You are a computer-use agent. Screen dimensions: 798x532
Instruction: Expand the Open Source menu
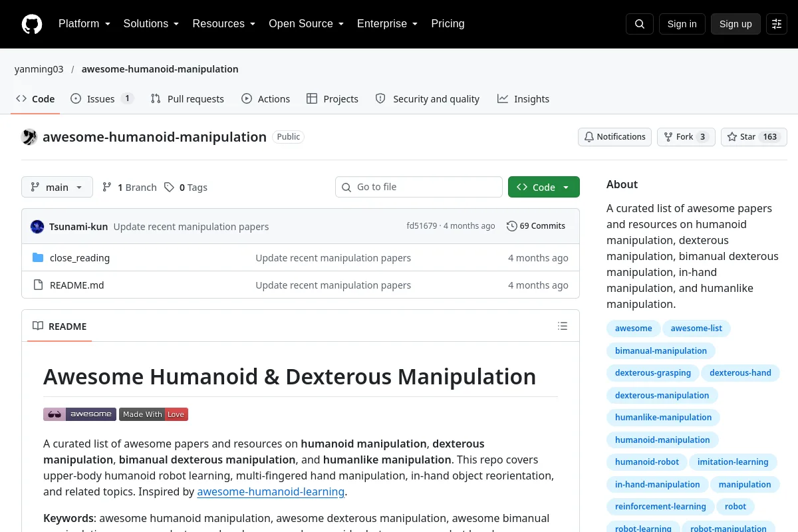306,24
